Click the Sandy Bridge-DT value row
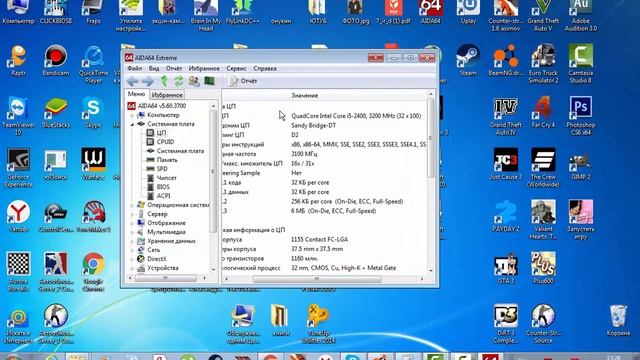 tap(313, 125)
